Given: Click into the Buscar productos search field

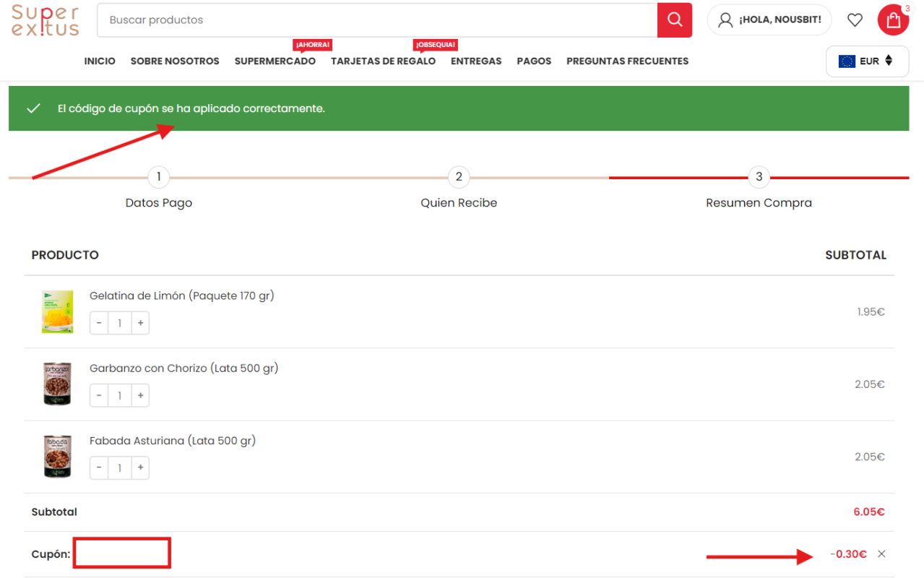Looking at the screenshot, I should coord(376,20).
